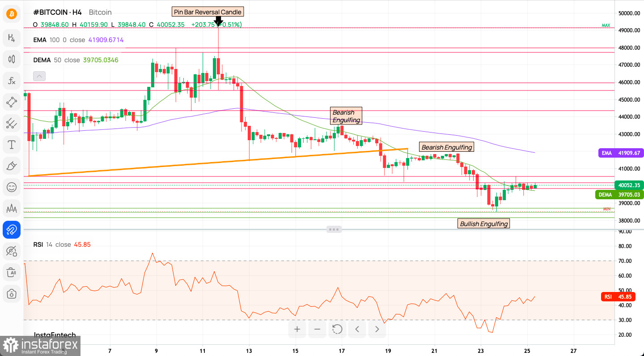This screenshot has width=644, height=356.
Task: Click the date 13 on time axis
Action: coord(249,351)
